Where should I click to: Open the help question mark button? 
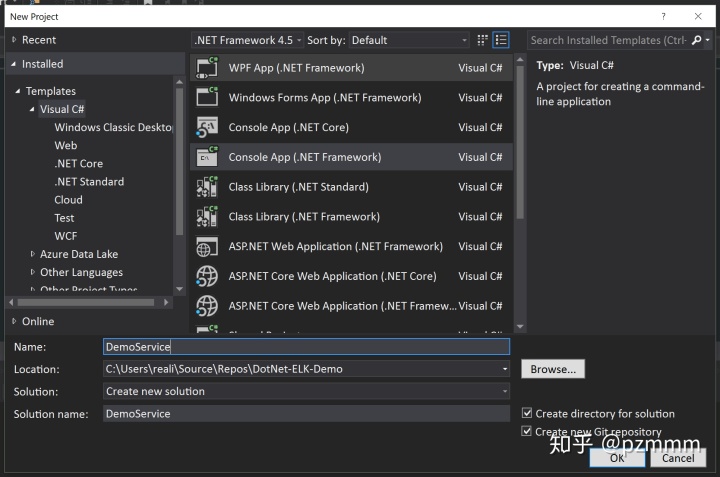(x=663, y=17)
